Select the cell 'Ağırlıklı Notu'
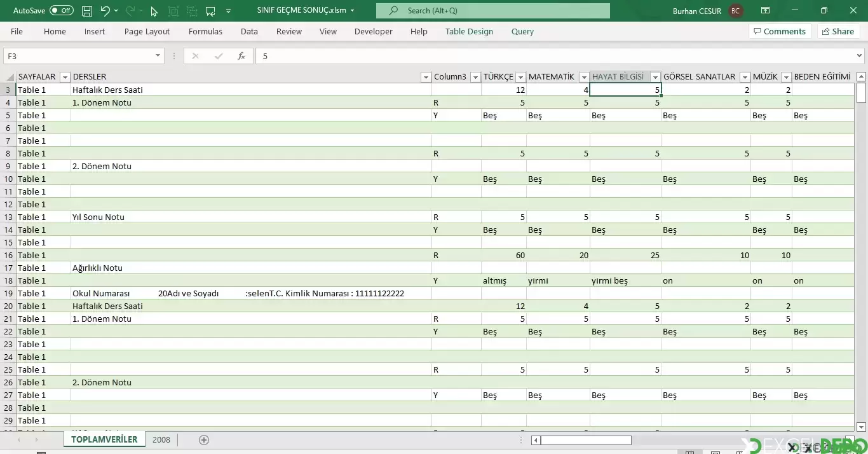This screenshot has height=454, width=868. [x=251, y=268]
